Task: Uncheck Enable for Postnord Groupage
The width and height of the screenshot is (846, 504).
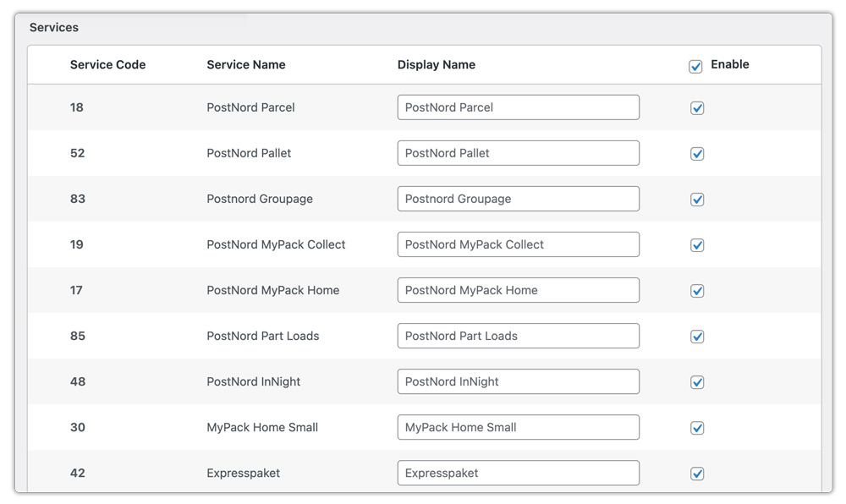Action: (x=697, y=200)
